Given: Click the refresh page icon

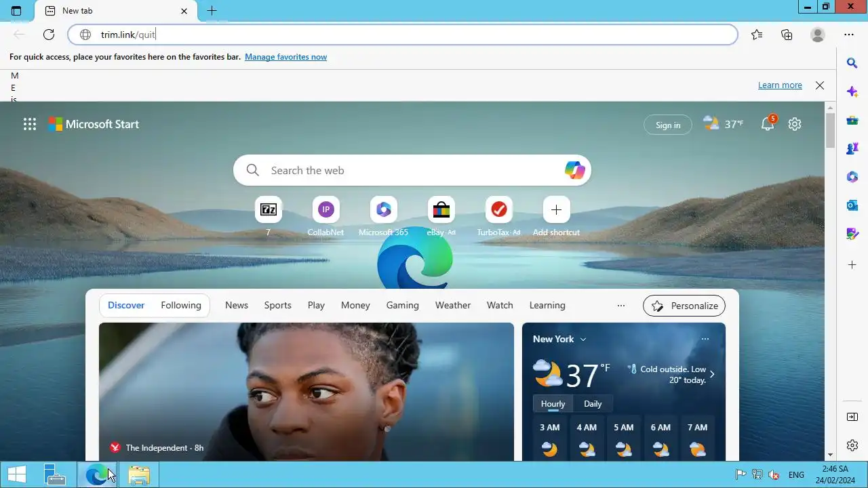Looking at the screenshot, I should tap(49, 35).
